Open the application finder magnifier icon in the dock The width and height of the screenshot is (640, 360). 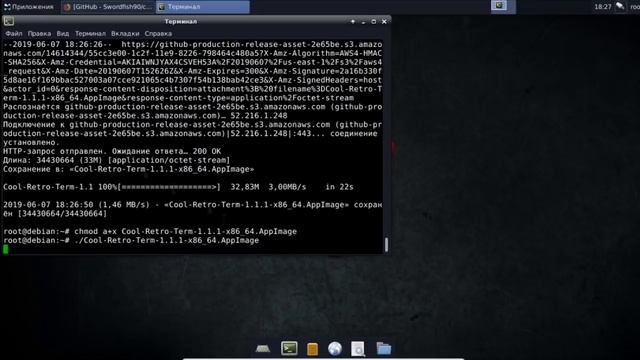358,349
